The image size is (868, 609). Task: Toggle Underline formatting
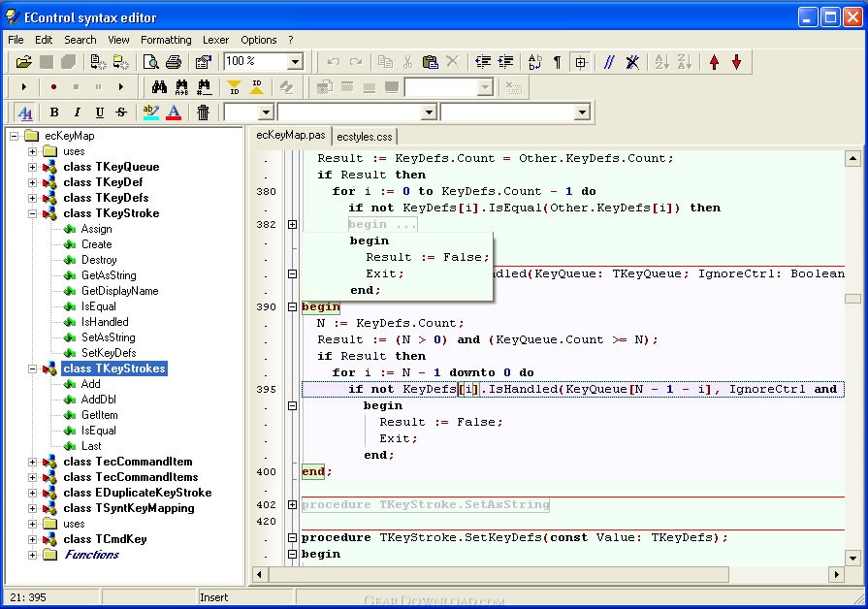(x=100, y=112)
